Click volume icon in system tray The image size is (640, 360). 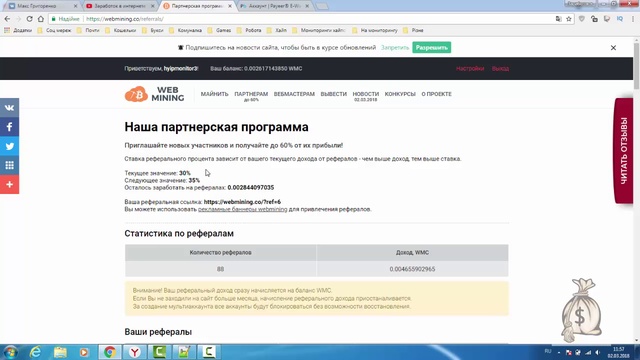point(598,352)
